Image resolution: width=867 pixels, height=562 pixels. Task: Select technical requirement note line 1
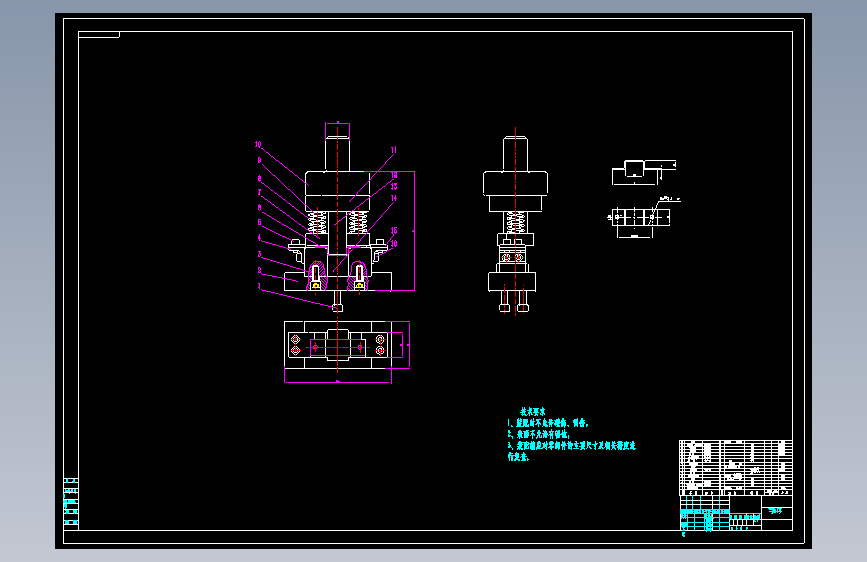pos(548,423)
